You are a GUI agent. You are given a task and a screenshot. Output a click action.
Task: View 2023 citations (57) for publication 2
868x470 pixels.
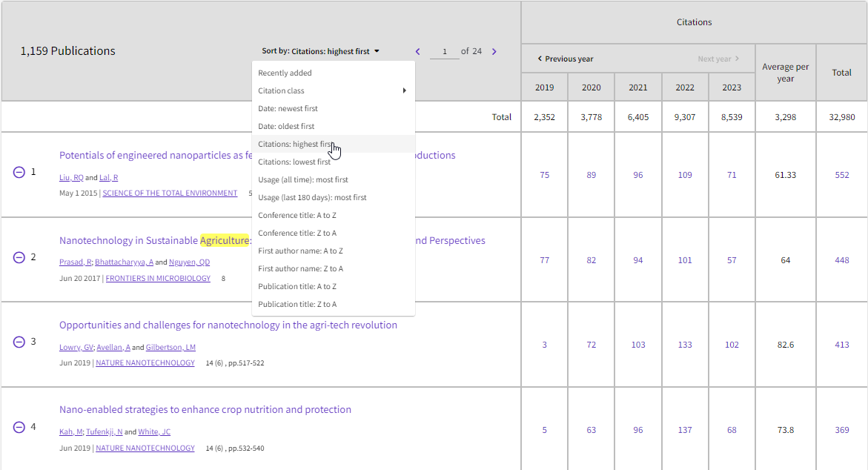click(x=732, y=260)
